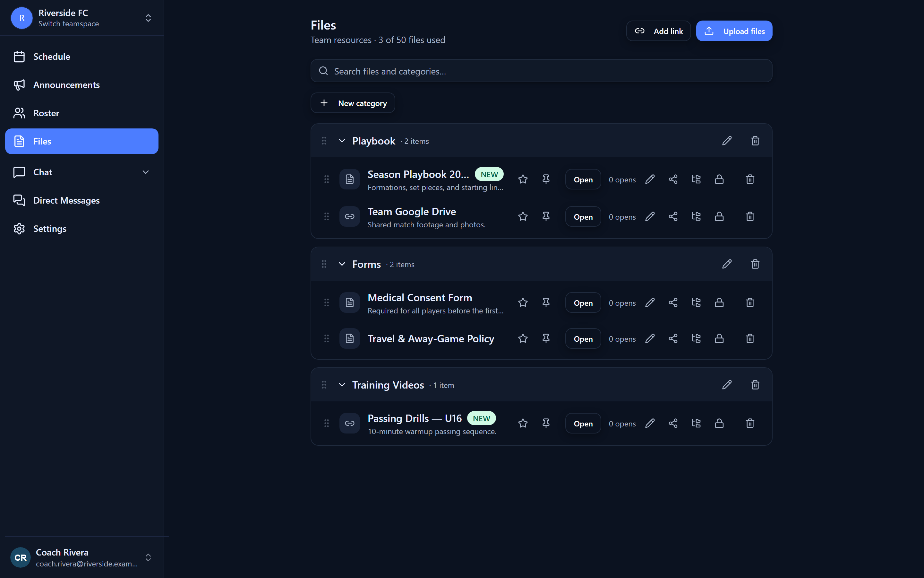Delete the Medical Consent Form
This screenshot has height=578, width=924.
coord(750,303)
